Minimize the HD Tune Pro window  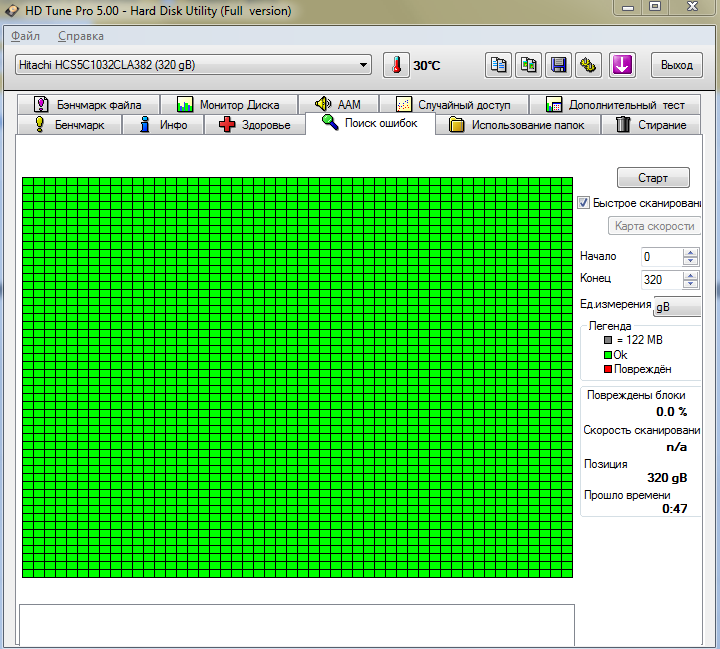pyautogui.click(x=628, y=7)
